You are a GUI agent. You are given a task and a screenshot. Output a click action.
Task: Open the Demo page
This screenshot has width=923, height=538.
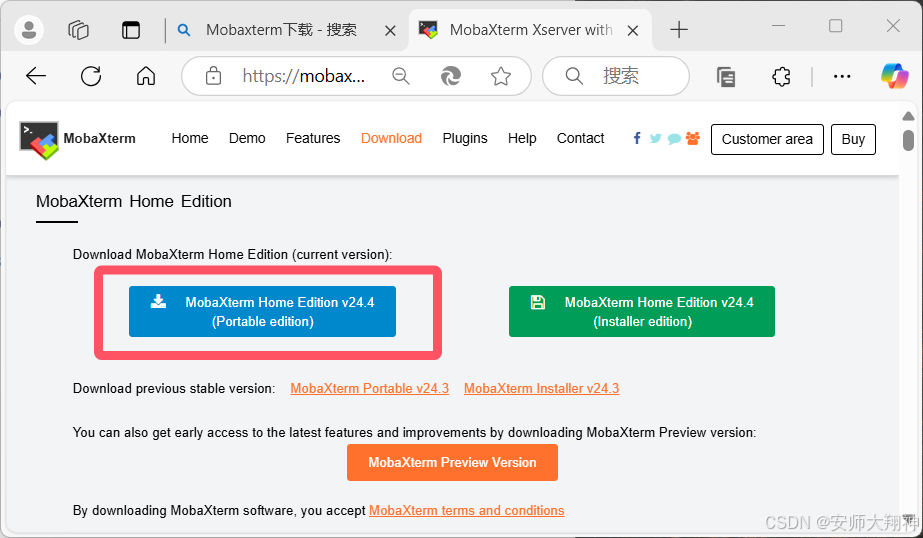[x=247, y=138]
